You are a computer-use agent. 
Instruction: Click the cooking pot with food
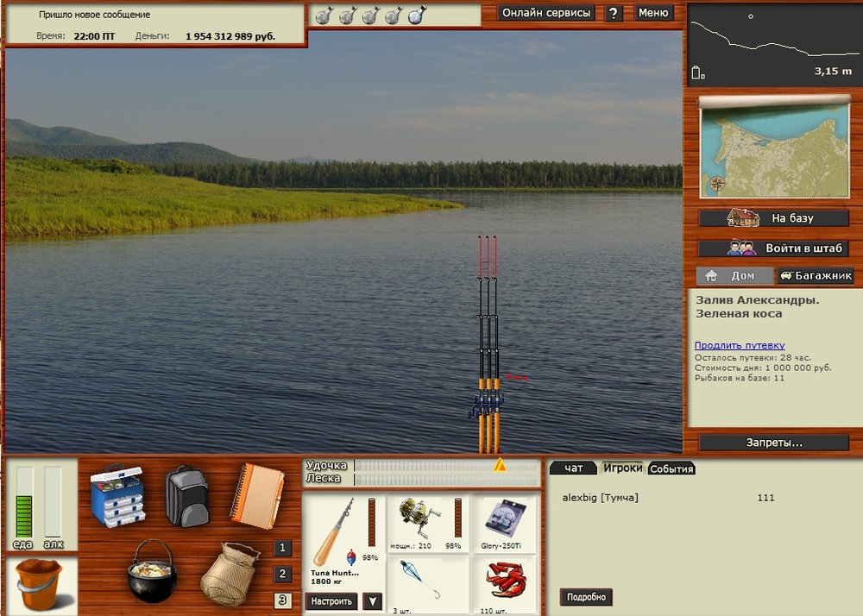click(x=152, y=570)
